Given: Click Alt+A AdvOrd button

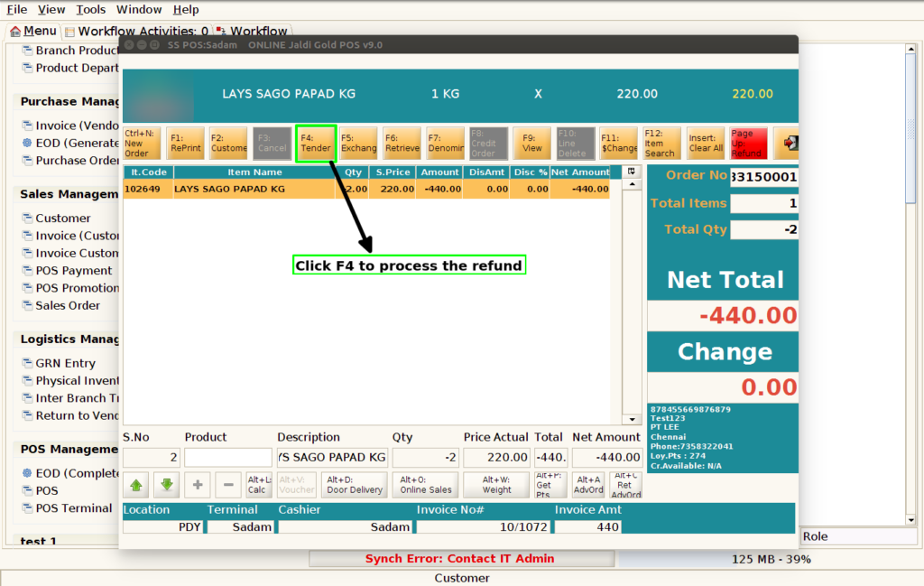Looking at the screenshot, I should (x=588, y=485).
